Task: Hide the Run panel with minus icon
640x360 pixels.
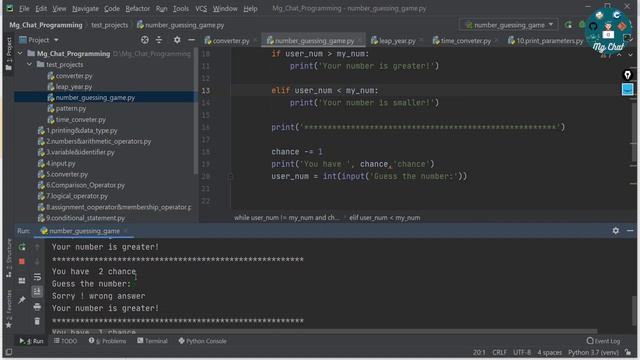Action: (630, 231)
